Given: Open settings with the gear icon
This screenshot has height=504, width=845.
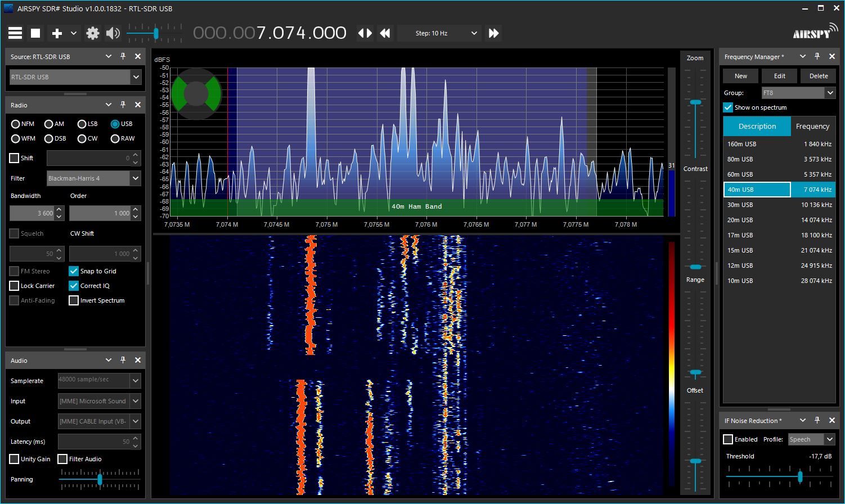Looking at the screenshot, I should pyautogui.click(x=93, y=33).
